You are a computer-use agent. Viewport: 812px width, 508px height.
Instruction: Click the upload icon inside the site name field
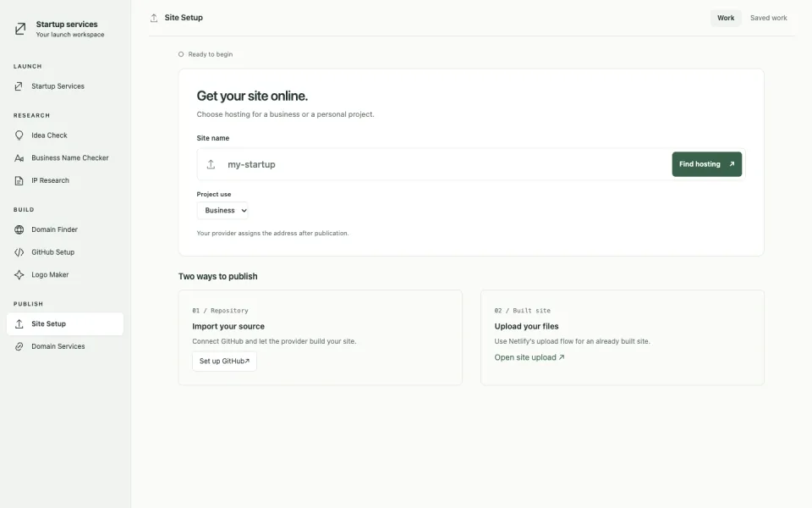tap(211, 164)
